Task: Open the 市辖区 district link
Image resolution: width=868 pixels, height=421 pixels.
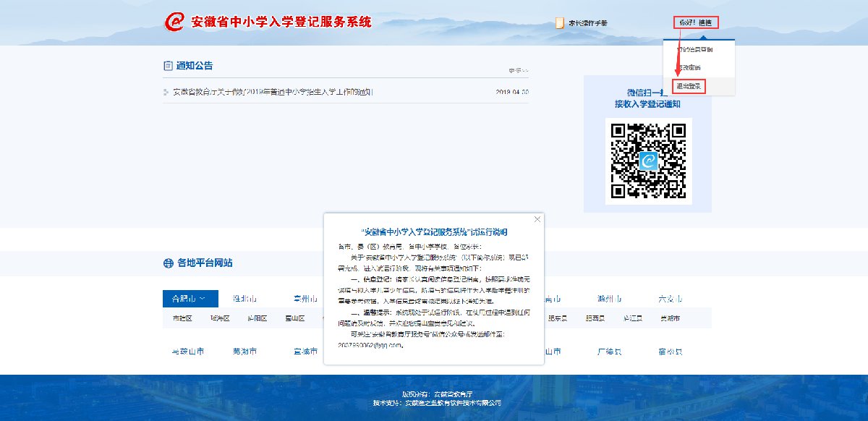Action: 182,318
